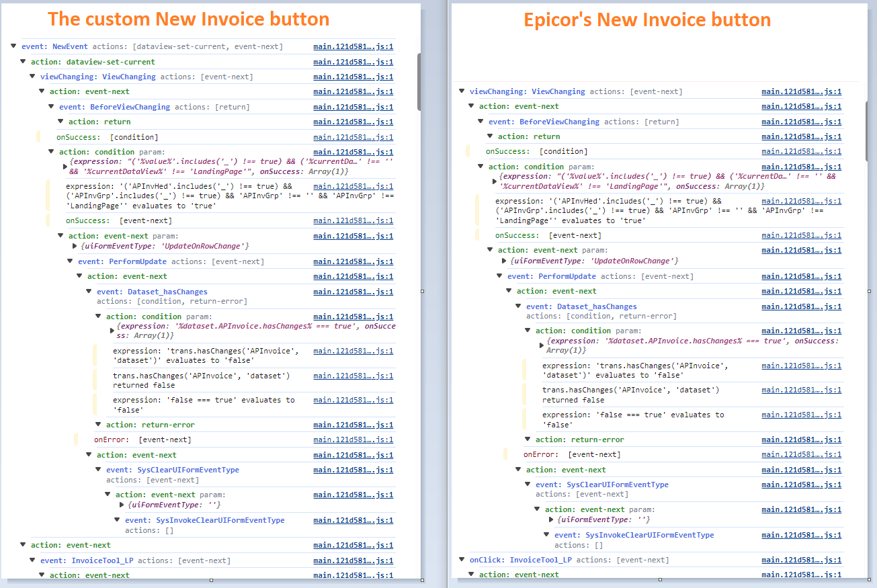Click the custom panel's vertical scrollbar thumb

(x=419, y=82)
